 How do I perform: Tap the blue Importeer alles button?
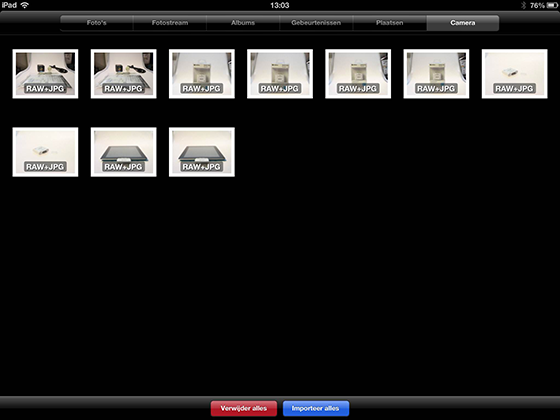coord(316,408)
